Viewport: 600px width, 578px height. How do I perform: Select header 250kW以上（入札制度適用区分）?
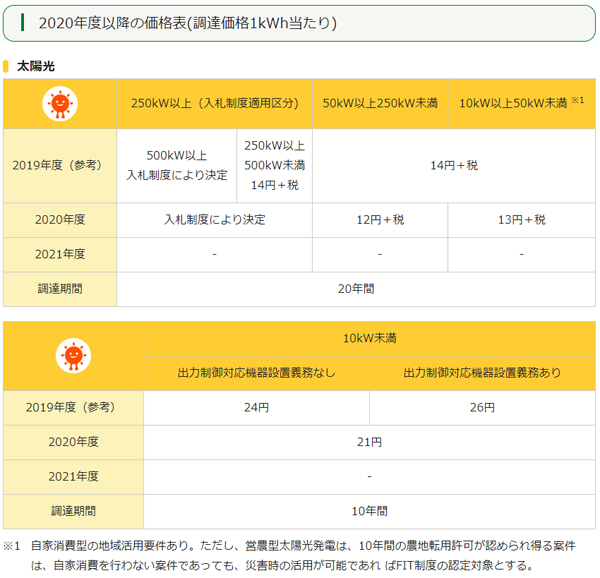point(215,103)
